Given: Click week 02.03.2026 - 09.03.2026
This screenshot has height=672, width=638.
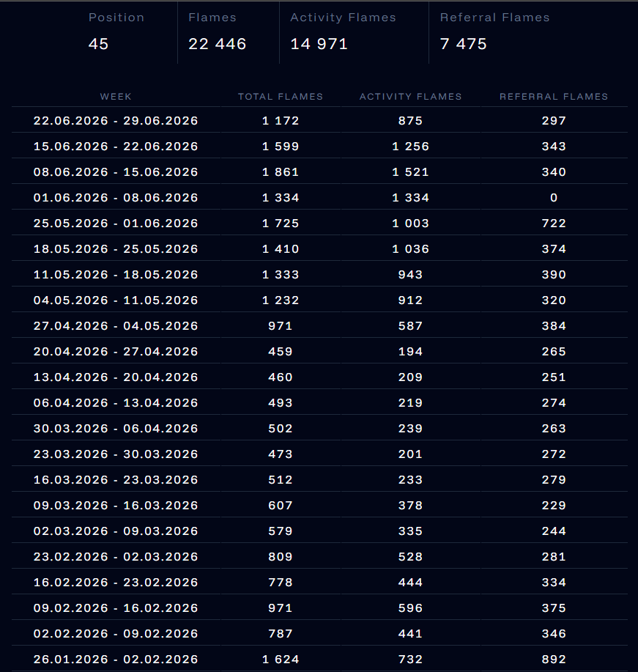Looking at the screenshot, I should pyautogui.click(x=116, y=531).
